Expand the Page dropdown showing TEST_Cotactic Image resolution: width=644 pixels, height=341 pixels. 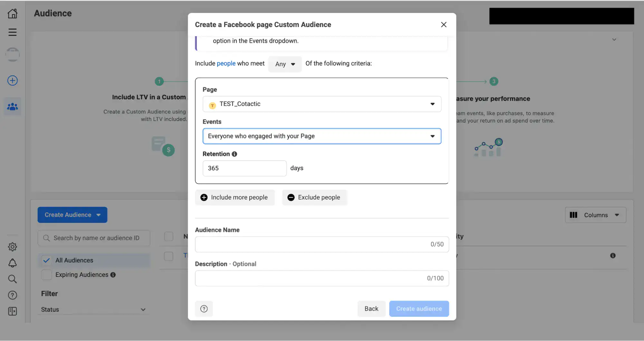[x=322, y=104]
